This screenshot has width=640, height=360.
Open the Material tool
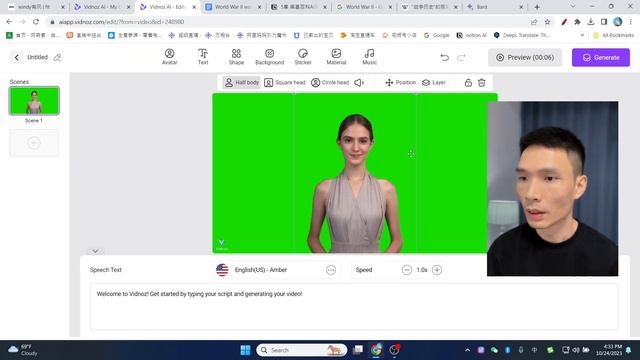pyautogui.click(x=336, y=57)
